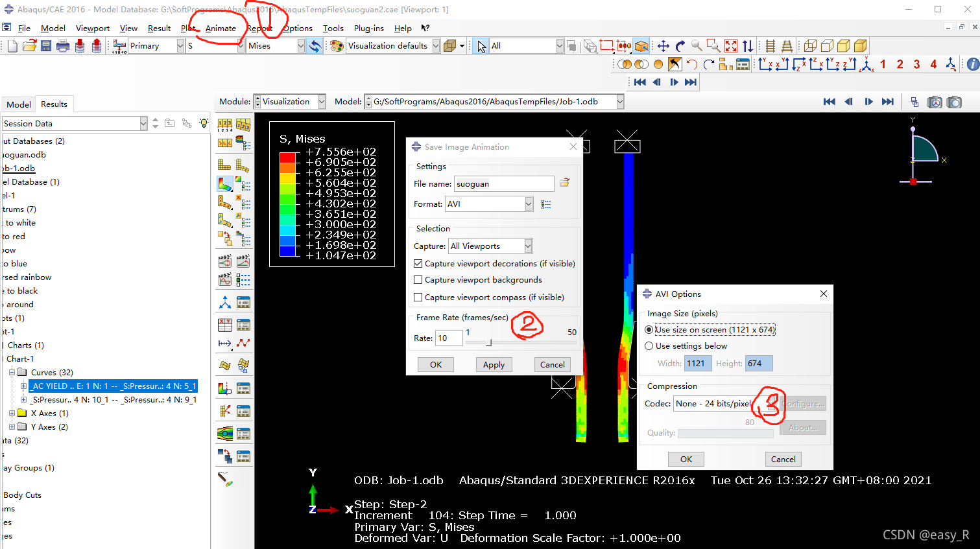Click the Query information icon

coord(973,64)
